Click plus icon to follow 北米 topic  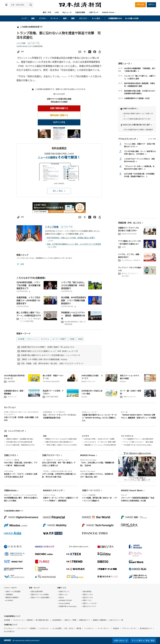18,264
